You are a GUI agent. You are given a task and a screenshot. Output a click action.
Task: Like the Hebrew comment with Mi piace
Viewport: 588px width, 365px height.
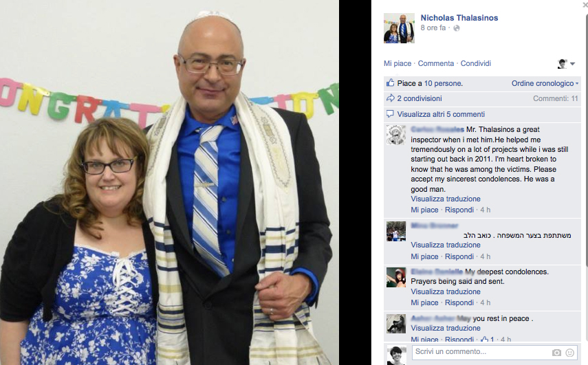pyautogui.click(x=424, y=256)
